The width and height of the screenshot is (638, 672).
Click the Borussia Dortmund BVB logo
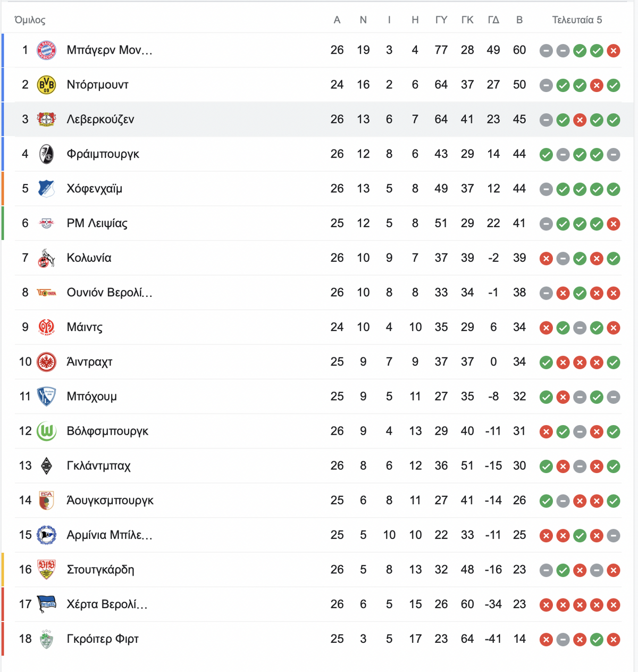[x=46, y=85]
